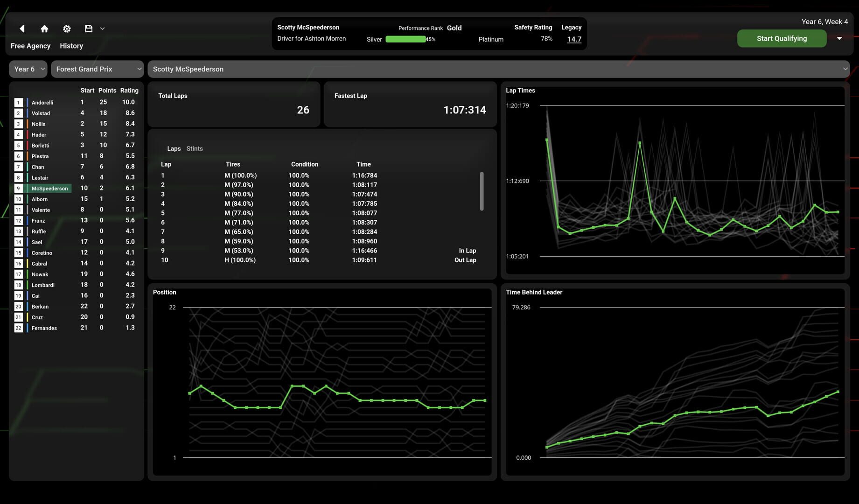The width and height of the screenshot is (859, 504).
Task: Click the Silver-to-Gold performance progress bar
Action: [x=405, y=39]
